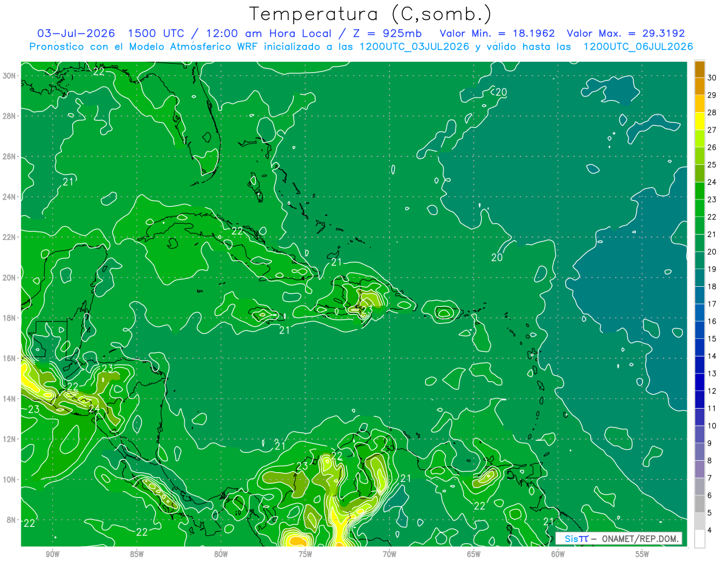Click the "75W" longitude axis label

305,554
